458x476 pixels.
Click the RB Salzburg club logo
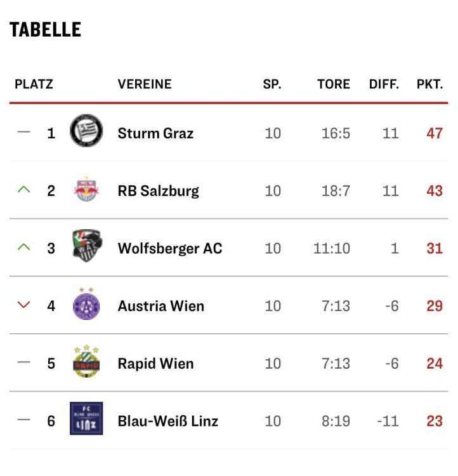point(86,190)
